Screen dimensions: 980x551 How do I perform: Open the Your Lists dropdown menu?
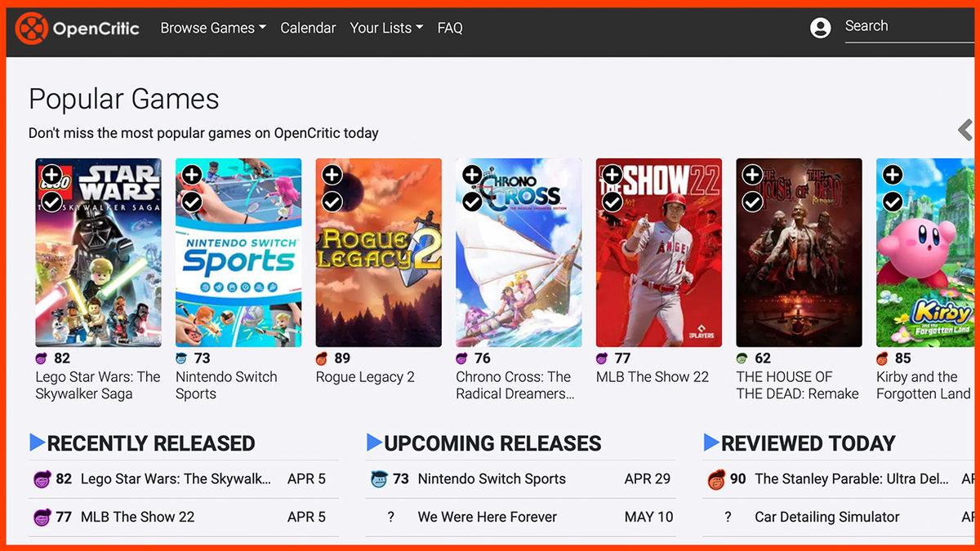tap(386, 28)
